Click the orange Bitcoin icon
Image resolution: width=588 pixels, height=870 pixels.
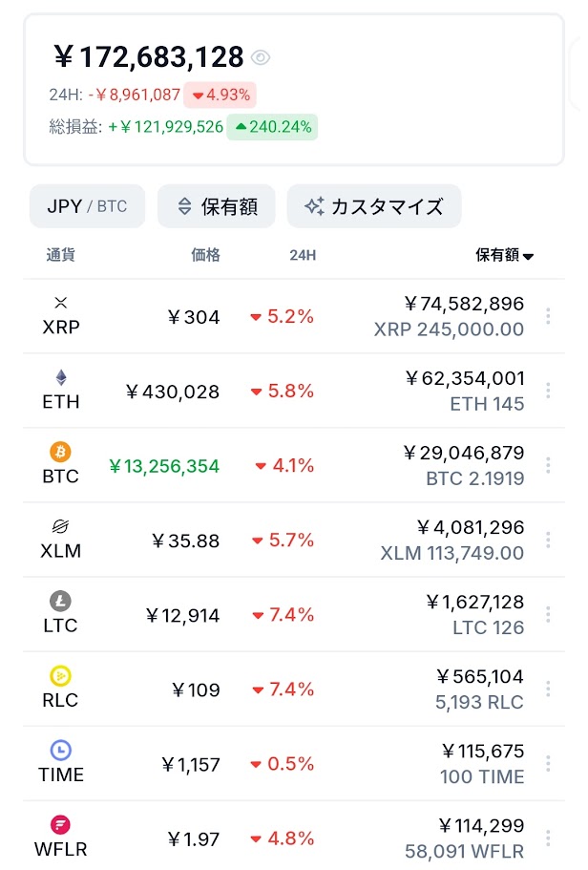point(61,452)
